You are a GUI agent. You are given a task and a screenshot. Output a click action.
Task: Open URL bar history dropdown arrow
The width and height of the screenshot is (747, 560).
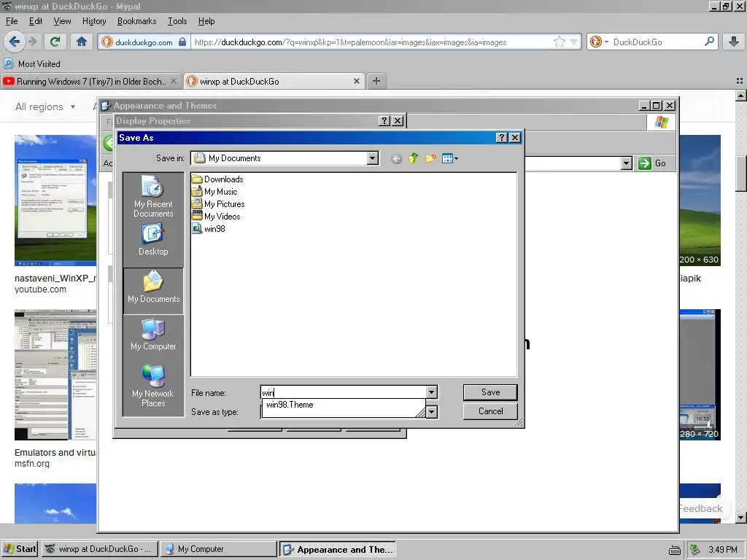click(573, 42)
